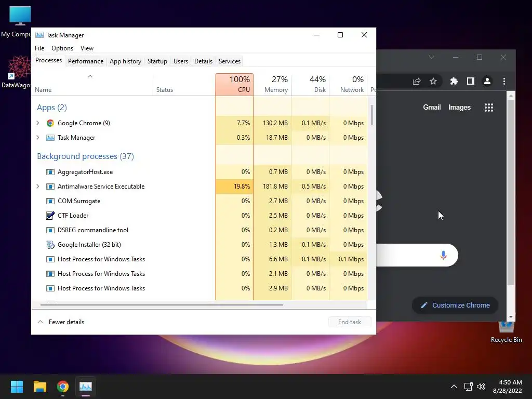Click icon of Host Process row using 2.9 MB
The image size is (532, 399).
pos(50,288)
